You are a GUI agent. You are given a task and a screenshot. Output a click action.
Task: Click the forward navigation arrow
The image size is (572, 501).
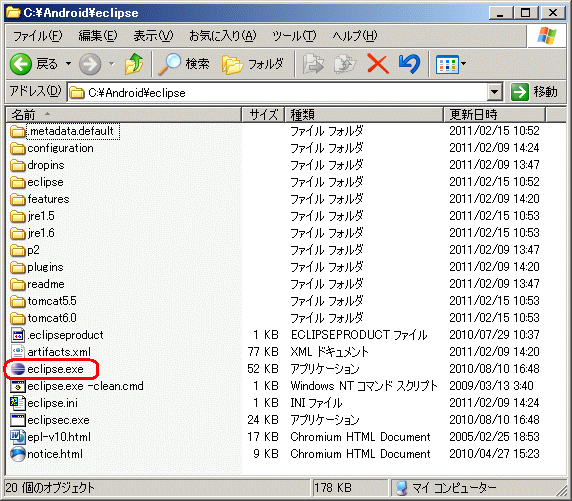click(90, 64)
